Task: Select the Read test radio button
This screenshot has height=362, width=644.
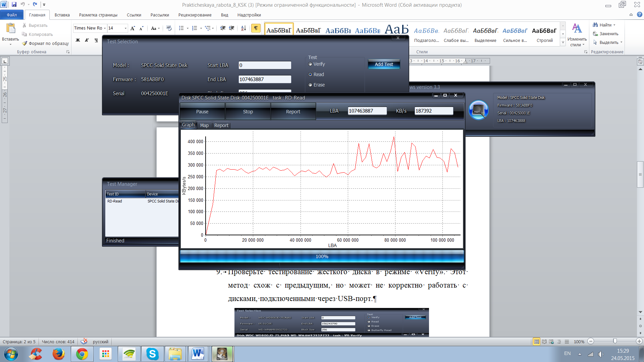Action: pos(310,74)
